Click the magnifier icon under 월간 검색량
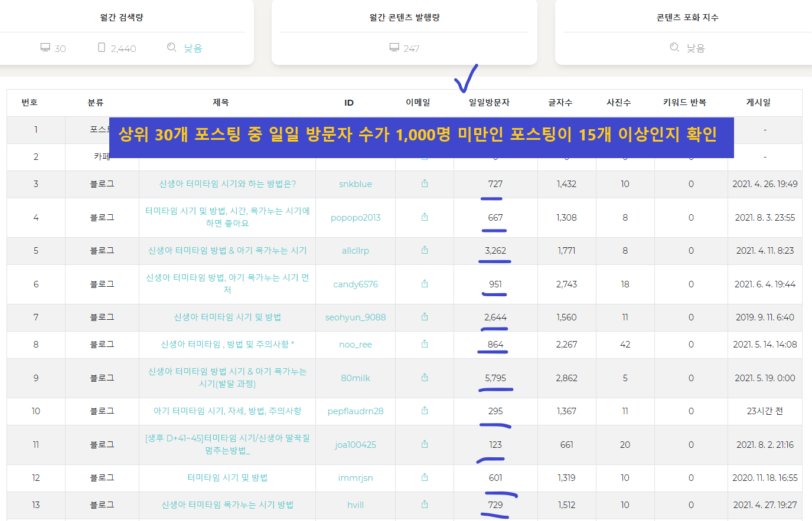This screenshot has height=521, width=812. pos(172,47)
